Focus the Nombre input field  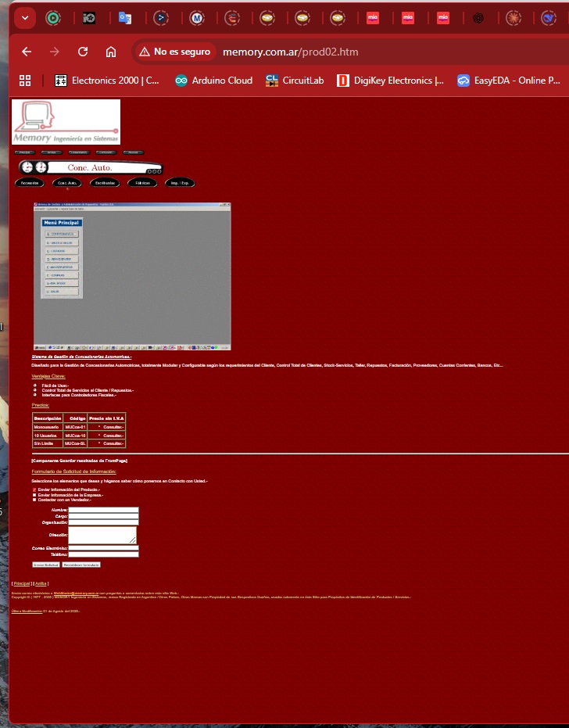pyautogui.click(x=103, y=510)
